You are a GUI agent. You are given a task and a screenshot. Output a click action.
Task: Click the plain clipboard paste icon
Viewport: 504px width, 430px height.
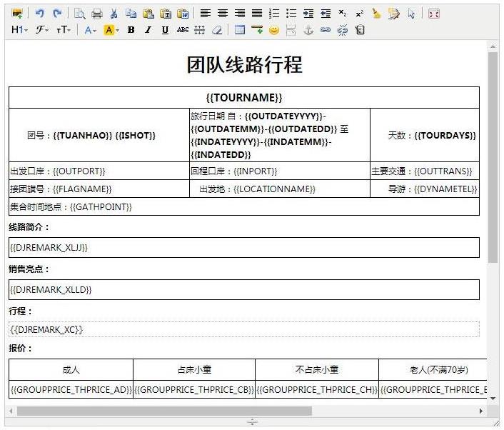tap(148, 14)
